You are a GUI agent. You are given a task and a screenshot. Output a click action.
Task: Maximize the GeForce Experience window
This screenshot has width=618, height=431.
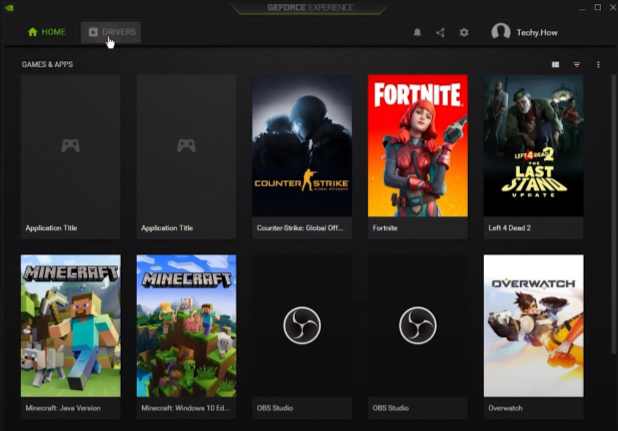pyautogui.click(x=598, y=7)
